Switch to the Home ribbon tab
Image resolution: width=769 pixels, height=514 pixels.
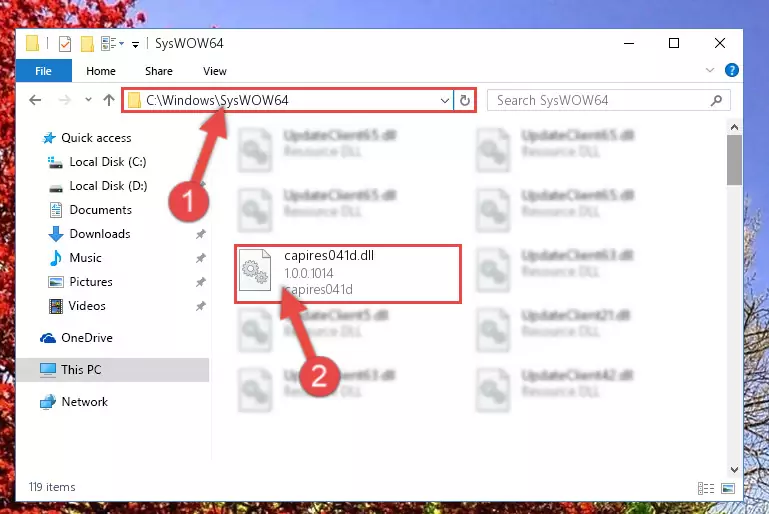coord(101,71)
